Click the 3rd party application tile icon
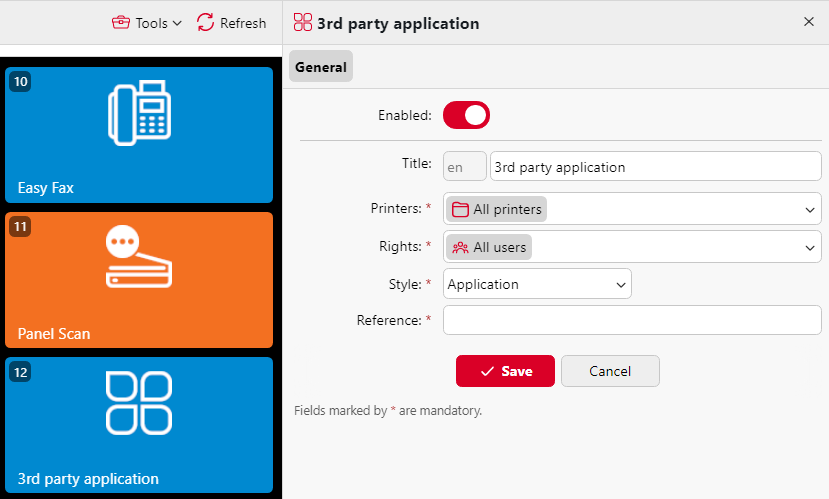The height and width of the screenshot is (499, 829). [x=139, y=403]
